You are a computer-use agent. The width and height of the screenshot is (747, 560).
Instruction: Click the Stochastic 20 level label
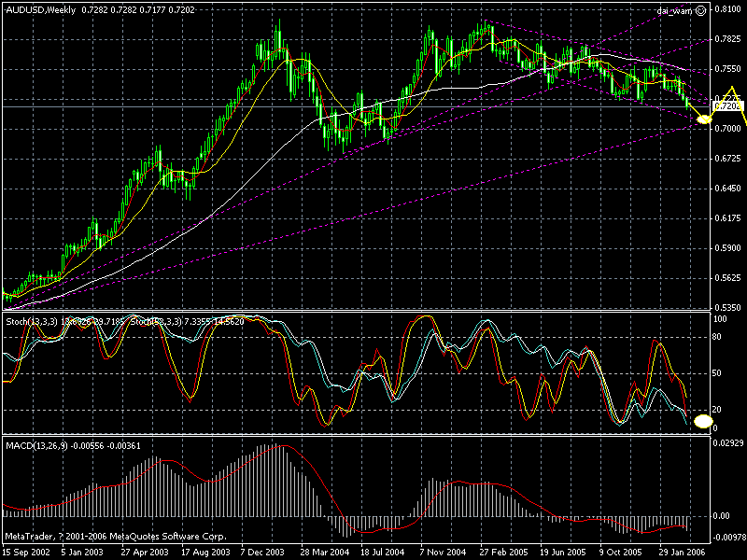click(x=719, y=409)
